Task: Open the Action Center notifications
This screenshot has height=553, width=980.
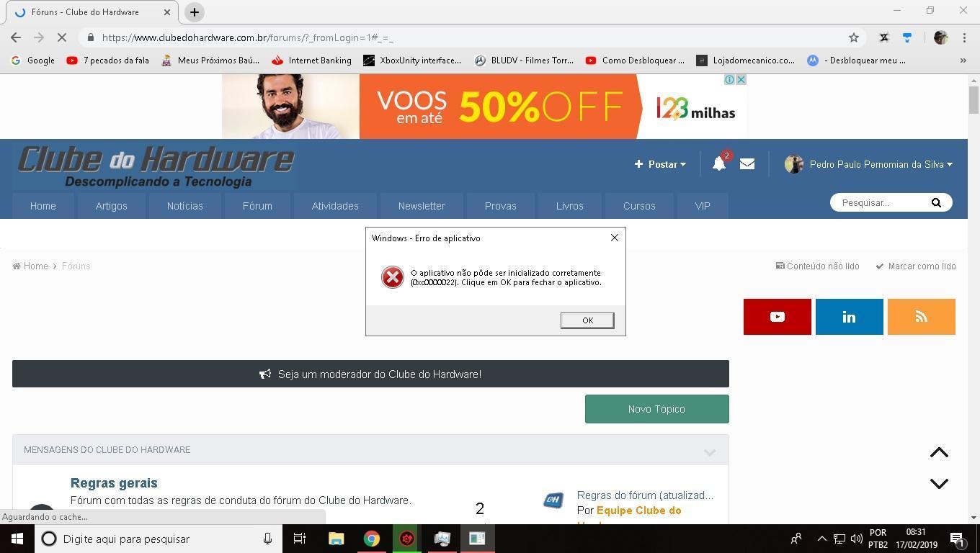Action: 958,539
